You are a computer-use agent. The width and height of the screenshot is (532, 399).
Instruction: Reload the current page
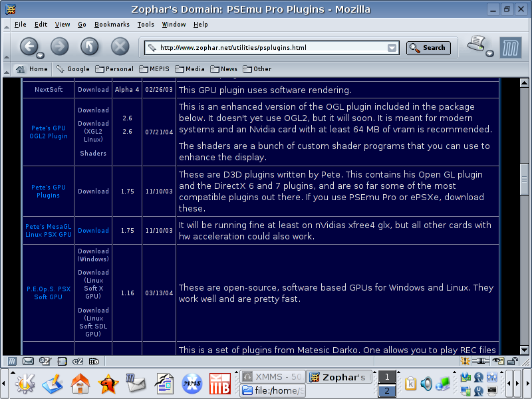(x=89, y=46)
